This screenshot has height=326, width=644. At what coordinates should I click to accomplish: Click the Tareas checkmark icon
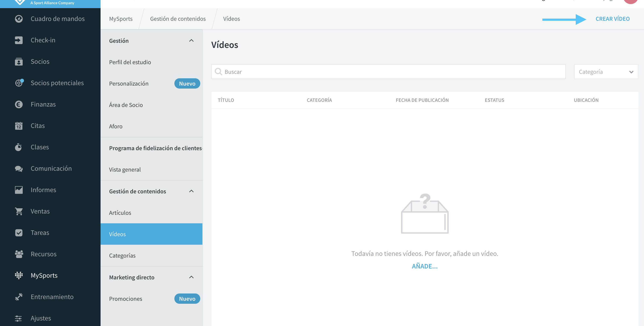pos(19,233)
